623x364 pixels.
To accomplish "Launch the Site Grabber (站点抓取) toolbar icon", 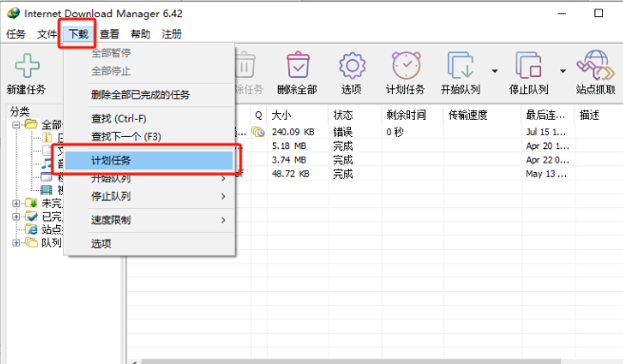I will (x=595, y=65).
